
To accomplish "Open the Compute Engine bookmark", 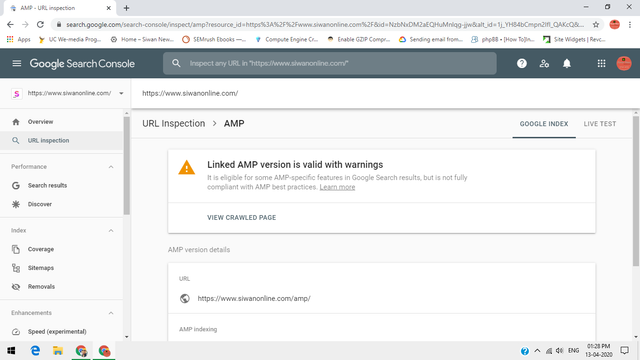I will point(287,39).
